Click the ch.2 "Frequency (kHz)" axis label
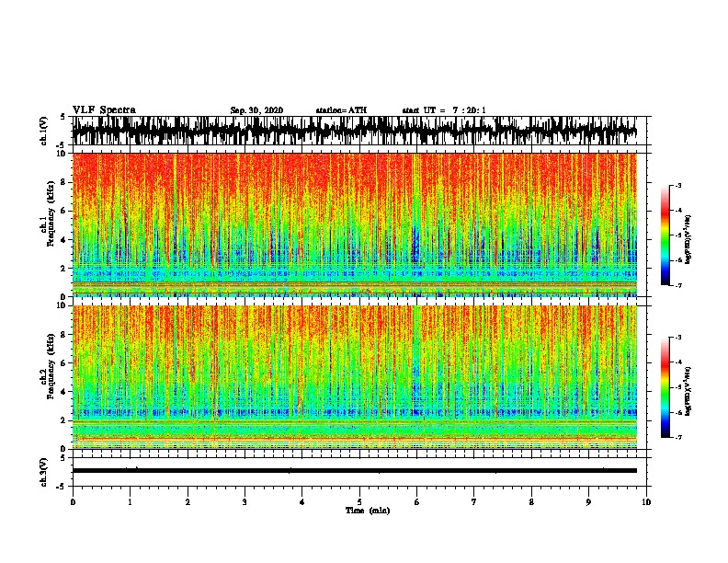This screenshot has height=563, width=728. pos(51,366)
